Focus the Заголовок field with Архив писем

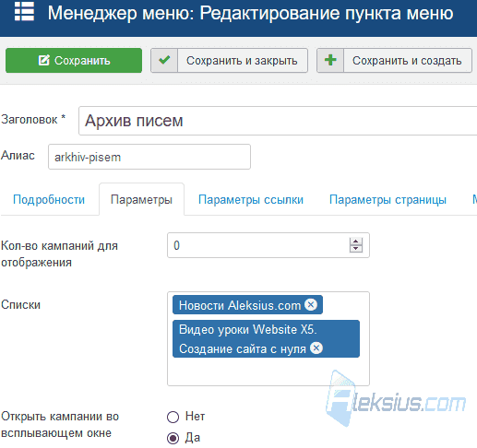coord(278,121)
